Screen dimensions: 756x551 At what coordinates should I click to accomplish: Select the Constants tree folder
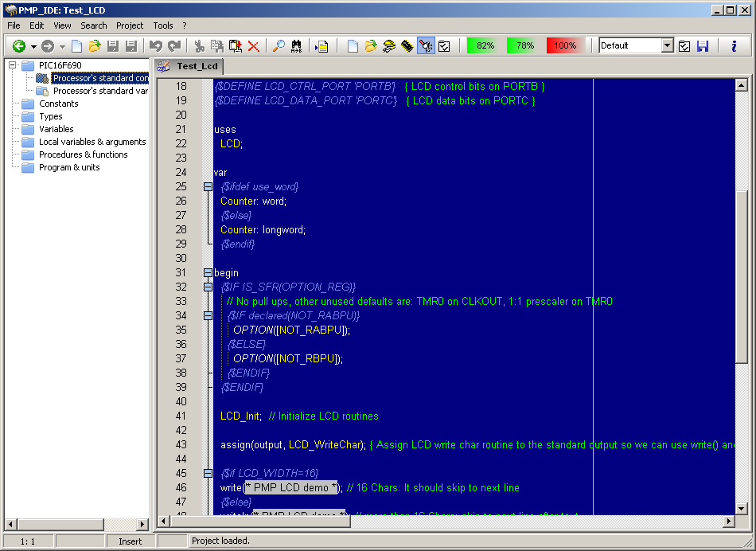pos(58,104)
